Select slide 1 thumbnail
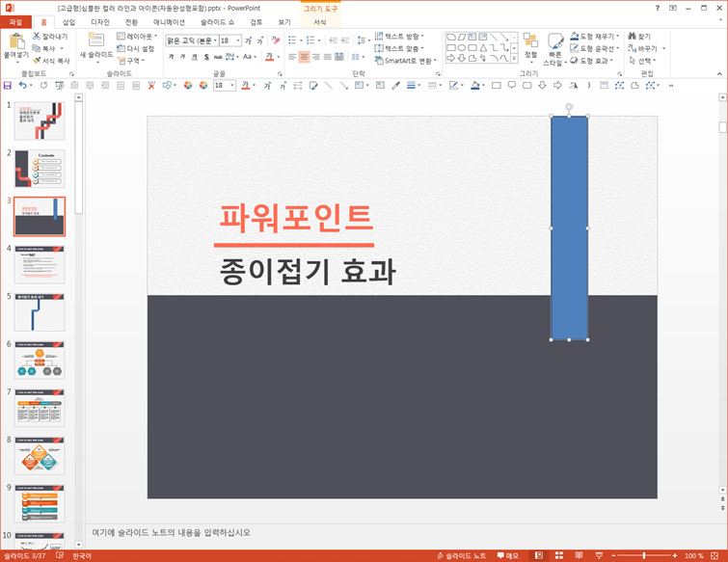 pos(40,121)
